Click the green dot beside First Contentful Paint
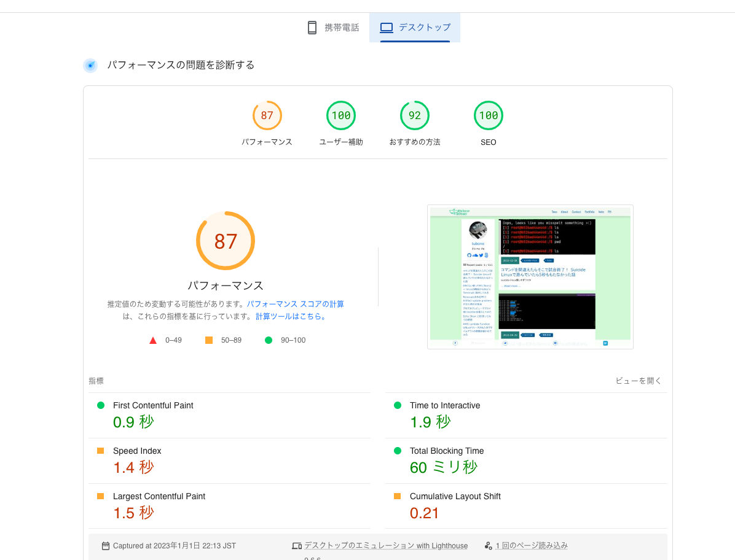735x560 pixels. (101, 405)
